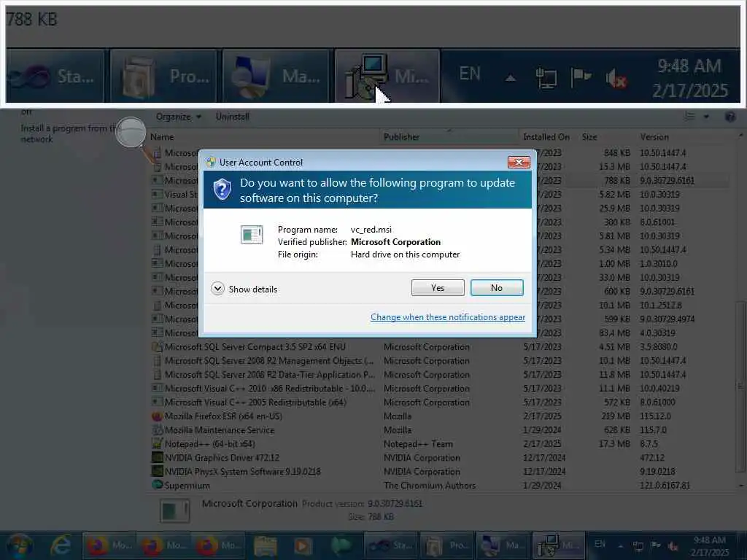Viewport: 747px width, 560px height.
Task: Open the Organize dropdown in Programs and Features
Action: (178, 117)
